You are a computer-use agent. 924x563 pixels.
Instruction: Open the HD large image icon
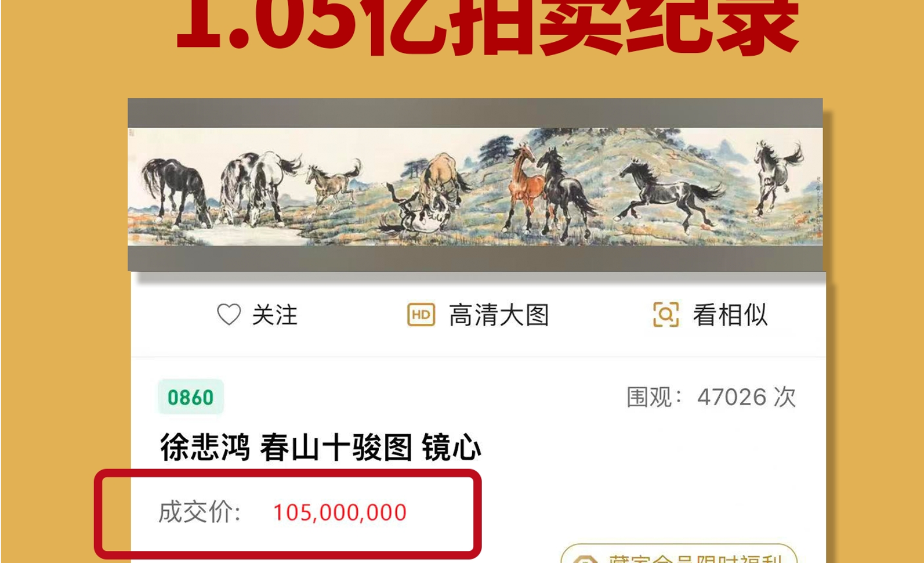pyautogui.click(x=421, y=315)
